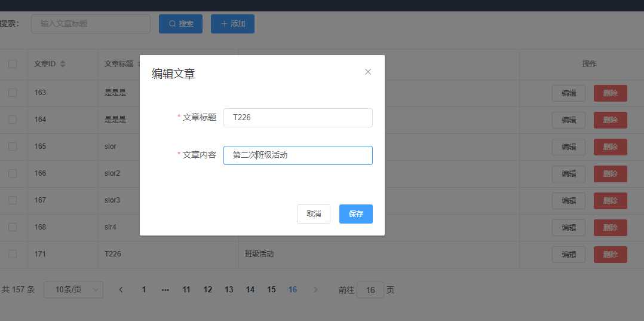This screenshot has width=644, height=321.
Task: Click the slor2 title cell
Action: (112, 173)
